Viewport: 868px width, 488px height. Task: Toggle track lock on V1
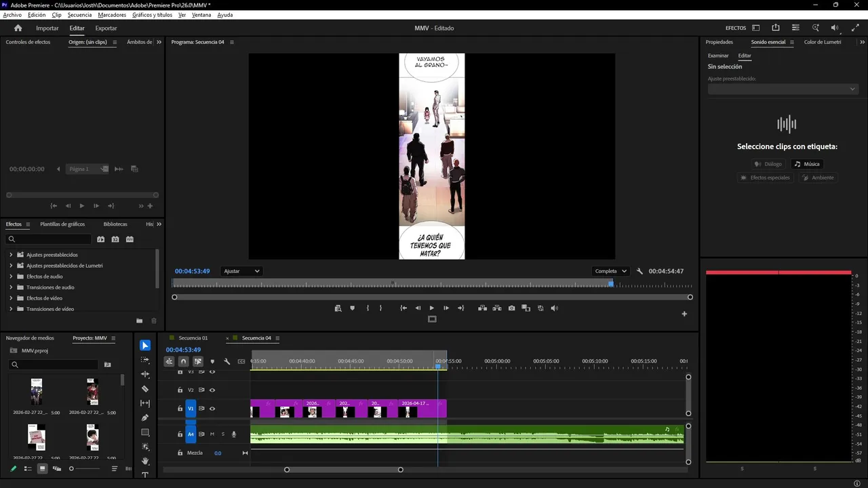180,409
